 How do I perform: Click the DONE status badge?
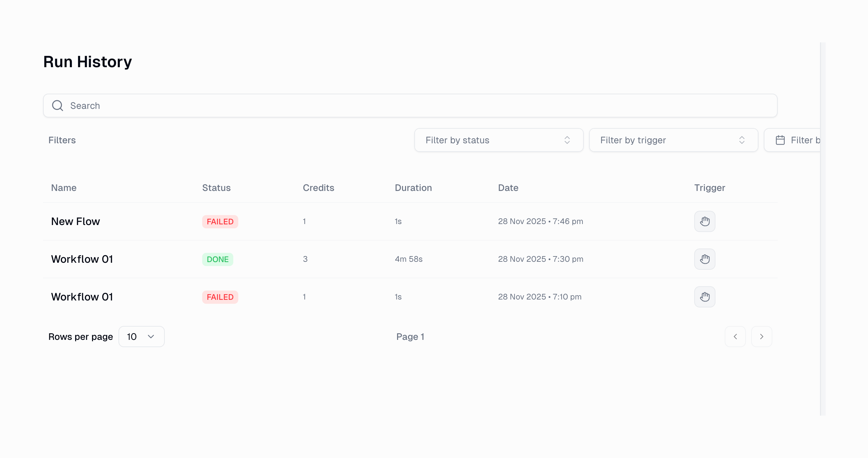pyautogui.click(x=217, y=259)
